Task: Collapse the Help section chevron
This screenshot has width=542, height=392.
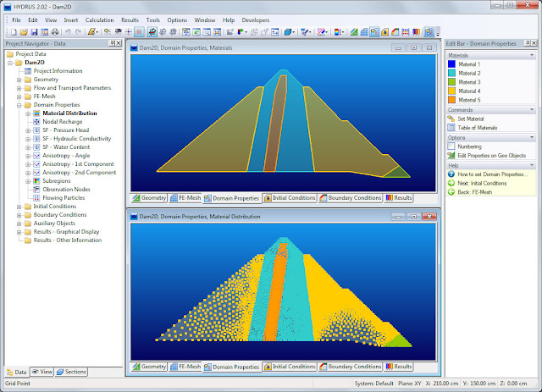Action: click(x=532, y=165)
